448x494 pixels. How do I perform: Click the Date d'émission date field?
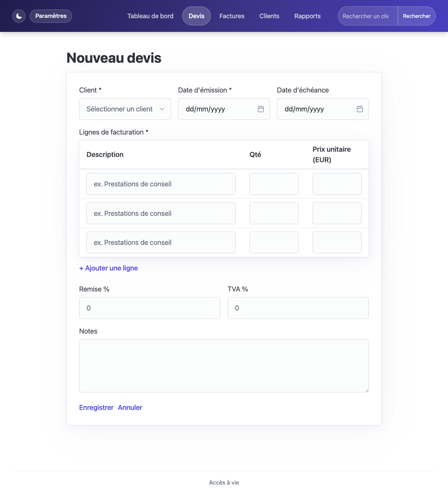click(224, 109)
